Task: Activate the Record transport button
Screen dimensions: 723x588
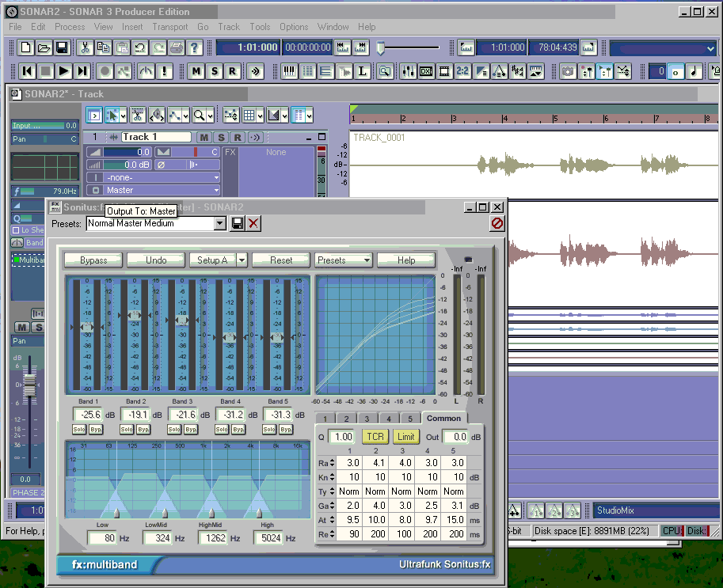Action: point(104,70)
